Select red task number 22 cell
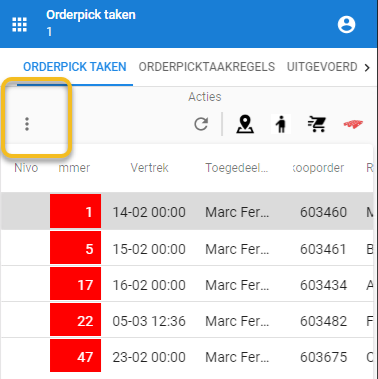This screenshot has height=379, width=378. pyautogui.click(x=76, y=319)
